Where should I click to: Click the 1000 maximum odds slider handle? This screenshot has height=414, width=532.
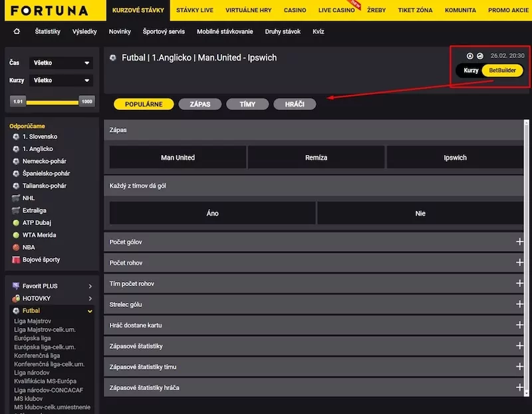87,101
